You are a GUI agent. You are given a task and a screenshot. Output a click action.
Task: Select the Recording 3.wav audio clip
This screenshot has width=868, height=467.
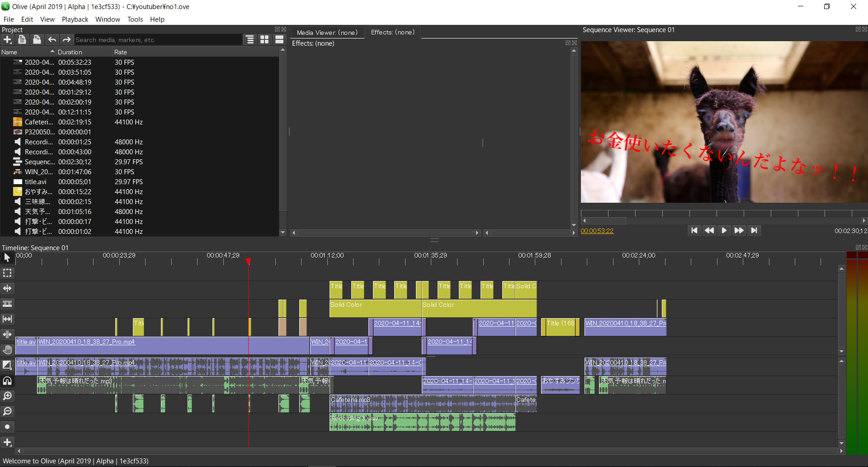423,422
